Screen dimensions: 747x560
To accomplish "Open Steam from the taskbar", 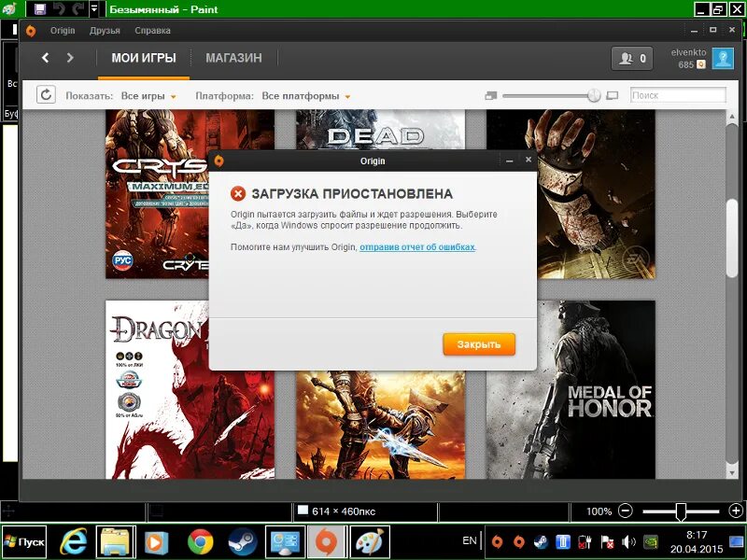I will 243,542.
